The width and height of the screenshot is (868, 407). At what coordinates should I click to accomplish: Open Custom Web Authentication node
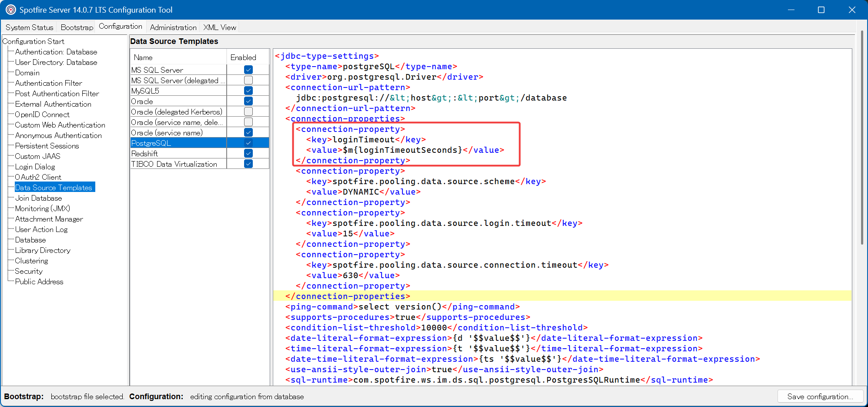(x=60, y=125)
